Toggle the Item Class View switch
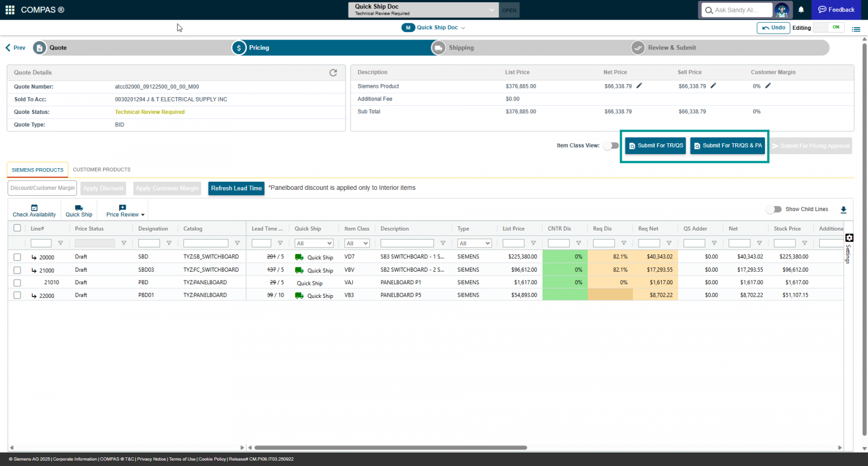Viewport: 868px width, 466px height. [x=611, y=145]
